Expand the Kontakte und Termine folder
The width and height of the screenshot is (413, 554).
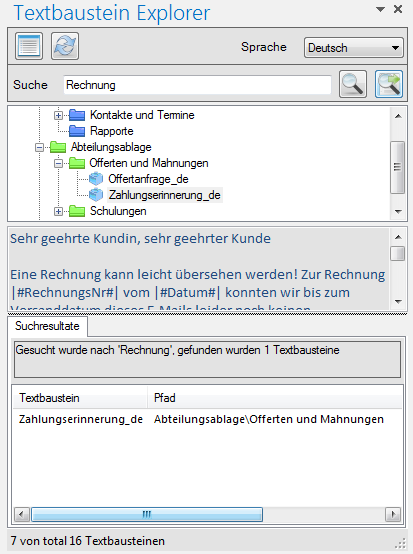tap(58, 115)
